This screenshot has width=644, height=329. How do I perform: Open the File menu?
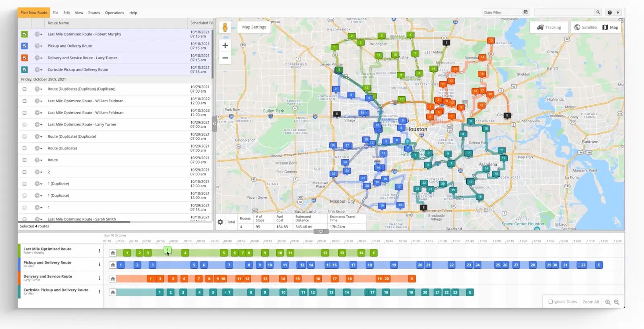(55, 13)
